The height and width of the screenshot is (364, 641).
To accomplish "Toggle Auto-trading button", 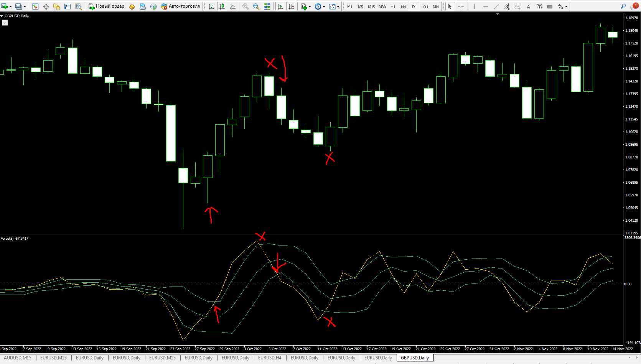I will click(180, 7).
